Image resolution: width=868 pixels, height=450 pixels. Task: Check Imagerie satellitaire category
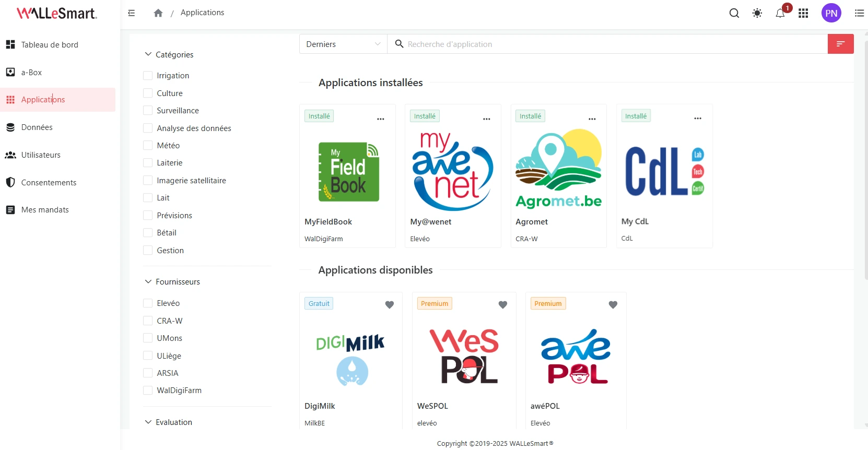pyautogui.click(x=148, y=181)
